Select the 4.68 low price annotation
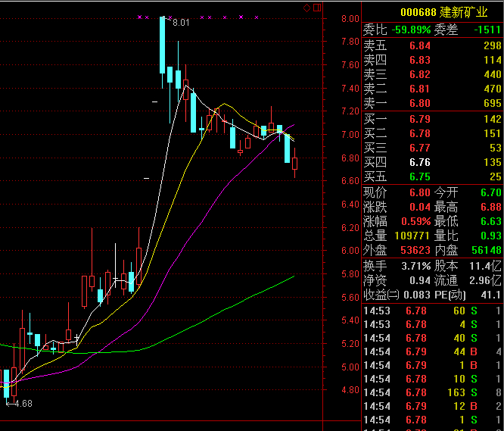The height and width of the screenshot is (431, 504). tap(21, 404)
